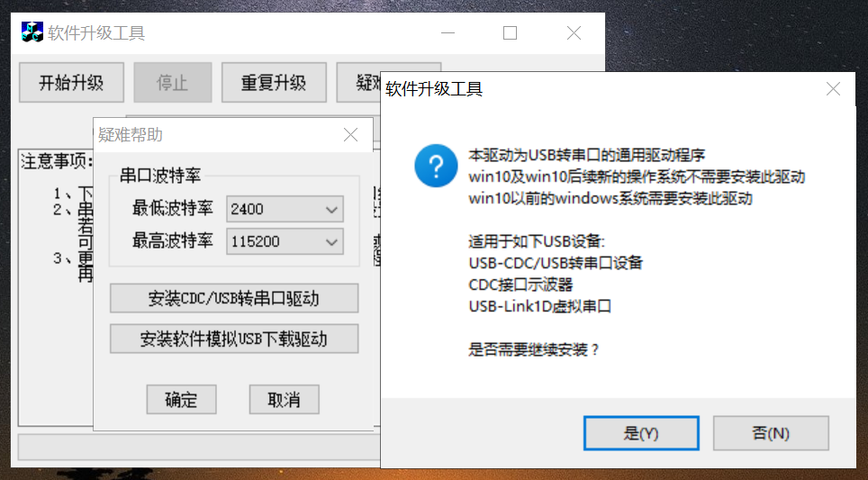
Task: Click the blue question mark icon
Action: pos(436,166)
